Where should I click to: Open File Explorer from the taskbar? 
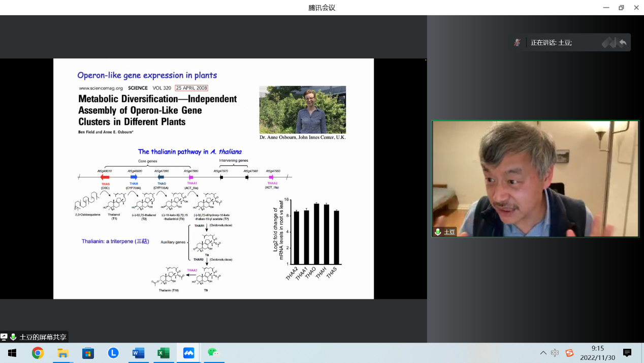[63, 353]
